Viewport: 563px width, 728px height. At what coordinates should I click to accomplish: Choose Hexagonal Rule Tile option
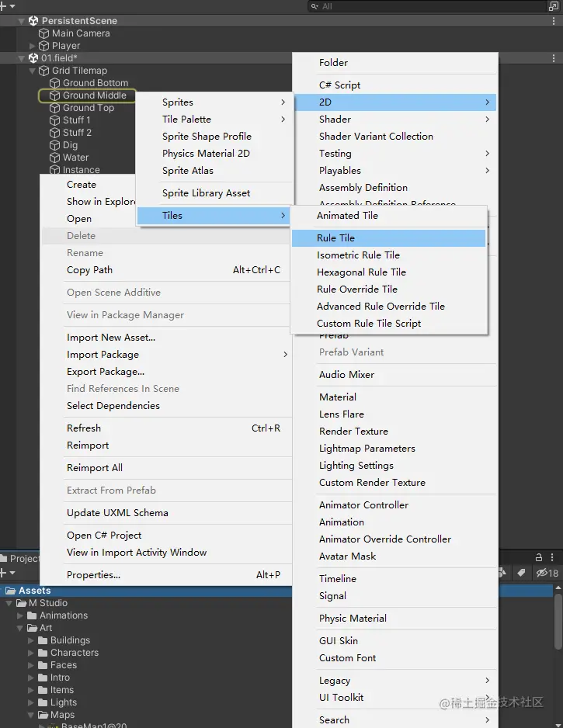coord(388,272)
